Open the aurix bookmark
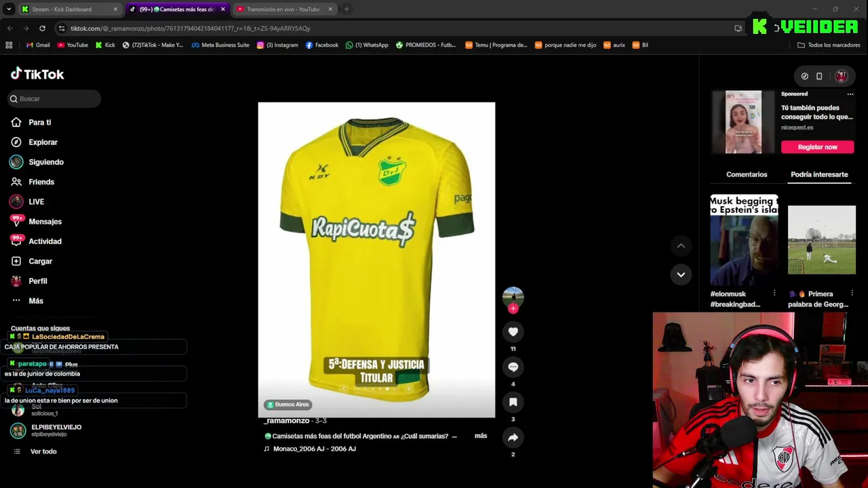868x488 pixels. (614, 45)
